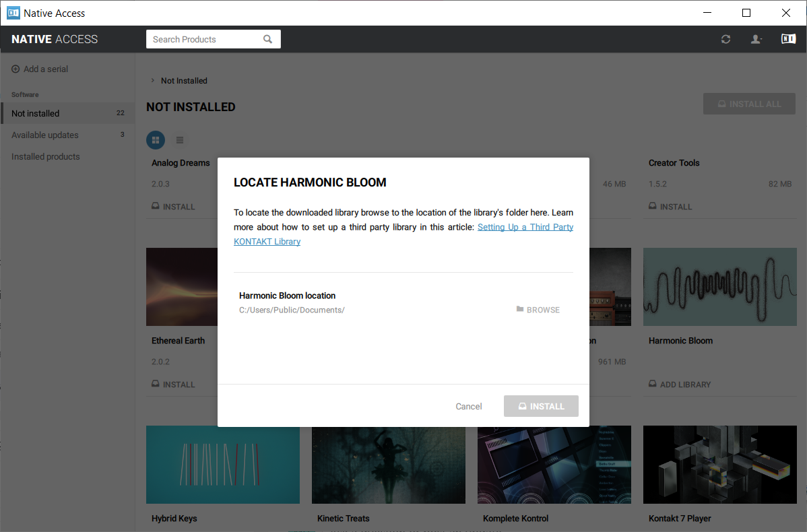Expand the Not Installed breadcrumb chevron
The height and width of the screenshot is (532, 807).
click(153, 81)
